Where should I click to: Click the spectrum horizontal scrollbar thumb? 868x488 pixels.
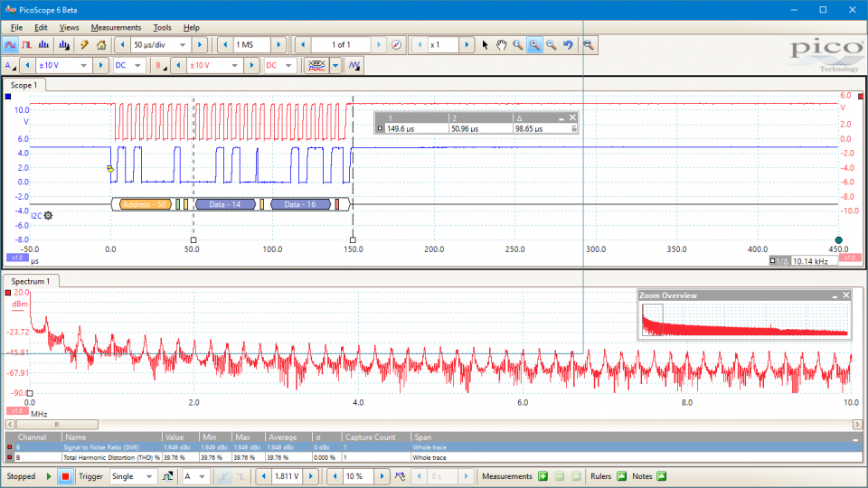click(56, 423)
